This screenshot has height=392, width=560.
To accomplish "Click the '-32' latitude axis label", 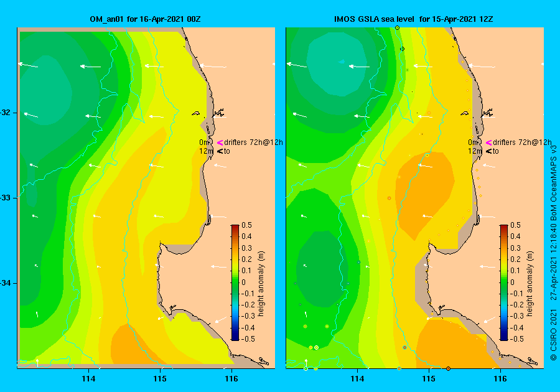I will 6,113.
